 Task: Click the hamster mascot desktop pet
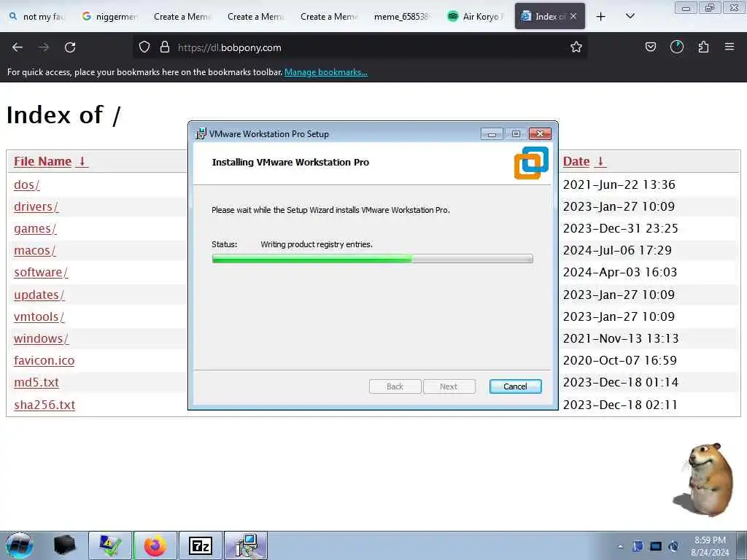(x=703, y=480)
